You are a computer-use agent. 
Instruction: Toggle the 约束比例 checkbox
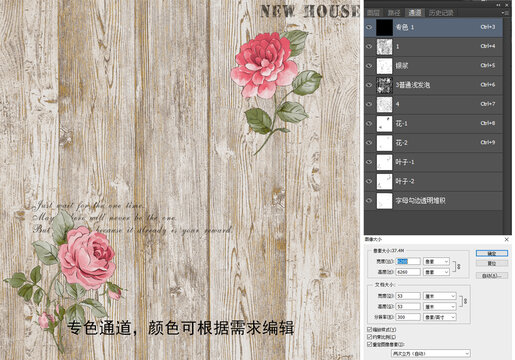pos(369,337)
